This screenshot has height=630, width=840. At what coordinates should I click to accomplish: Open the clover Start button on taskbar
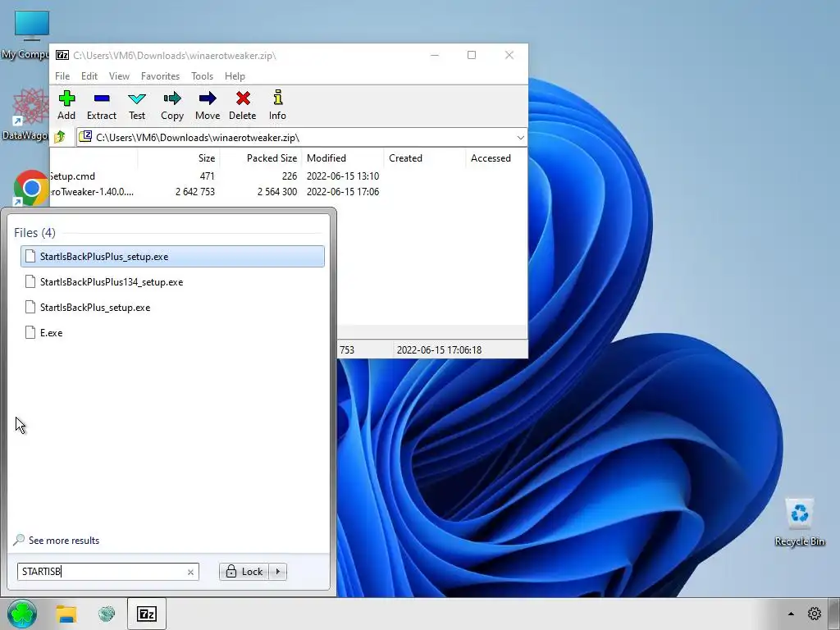point(22,614)
